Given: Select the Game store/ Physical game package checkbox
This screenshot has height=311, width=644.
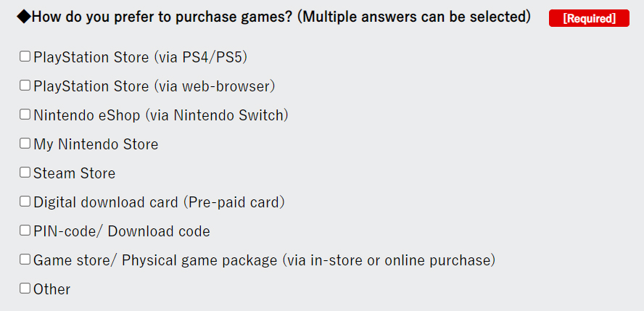Looking at the screenshot, I should tap(25, 260).
